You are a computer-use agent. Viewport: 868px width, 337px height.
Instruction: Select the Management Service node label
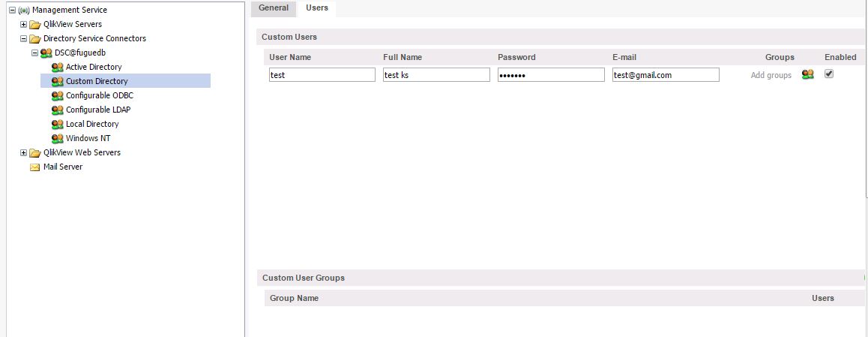[70, 10]
